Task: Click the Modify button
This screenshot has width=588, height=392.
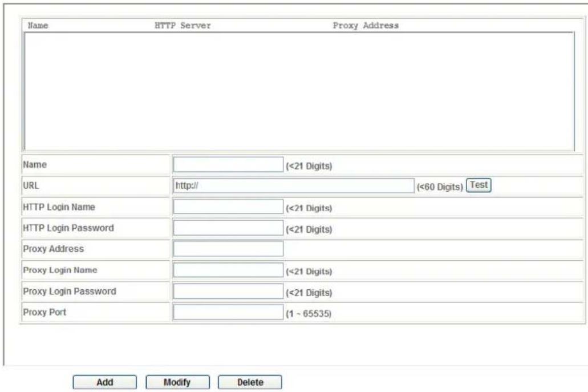Action: coord(177,382)
